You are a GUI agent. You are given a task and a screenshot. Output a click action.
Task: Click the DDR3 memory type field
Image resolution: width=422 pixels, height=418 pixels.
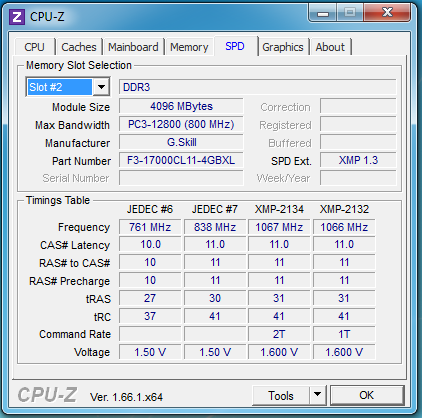258,87
